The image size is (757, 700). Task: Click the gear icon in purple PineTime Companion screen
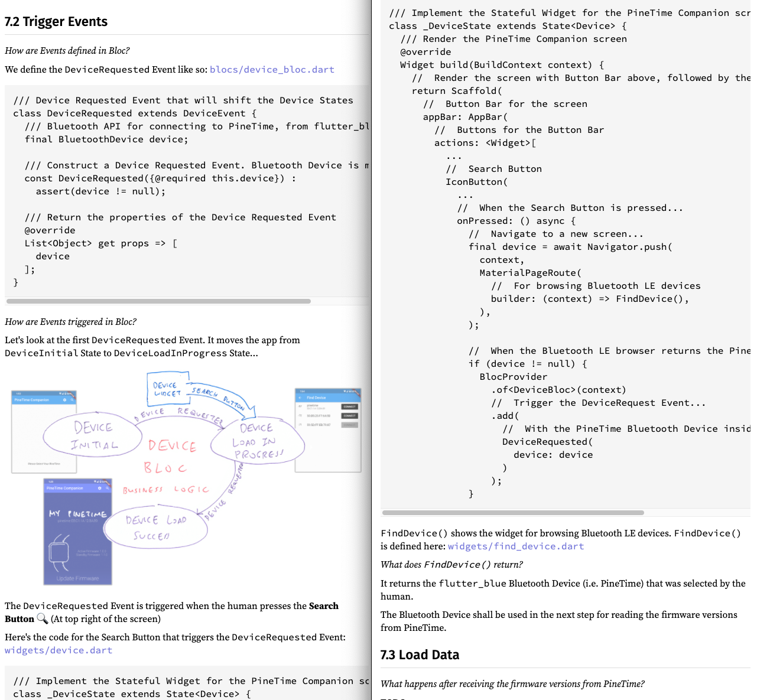tap(99, 488)
